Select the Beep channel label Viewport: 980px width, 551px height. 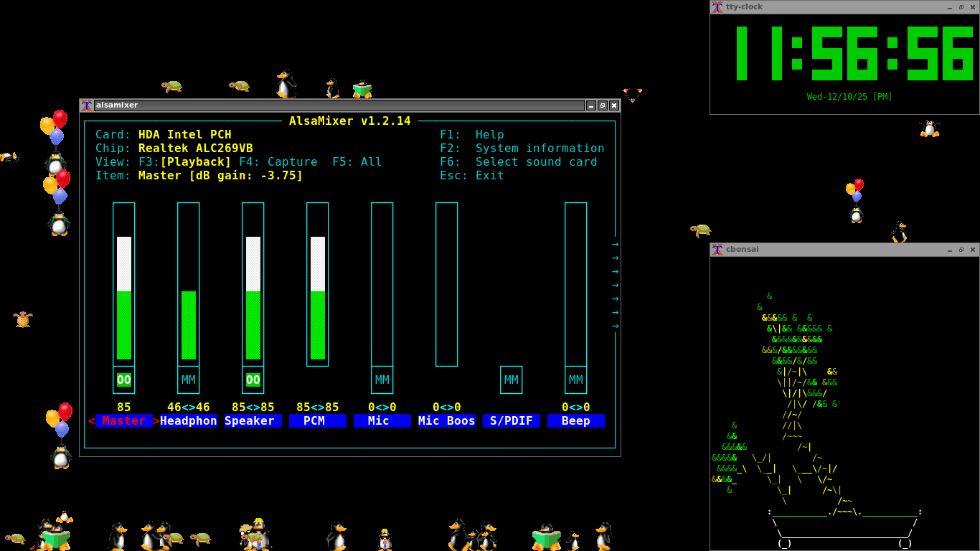576,421
